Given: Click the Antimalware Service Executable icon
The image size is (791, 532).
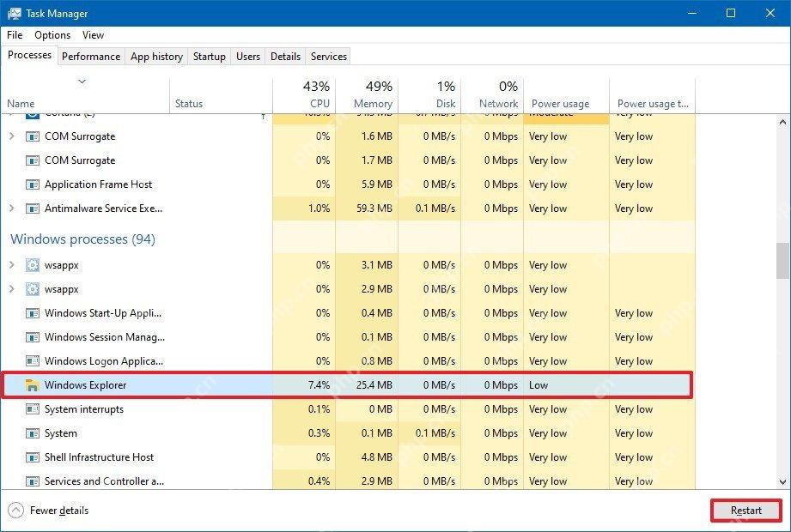Looking at the screenshot, I should click(x=33, y=209).
